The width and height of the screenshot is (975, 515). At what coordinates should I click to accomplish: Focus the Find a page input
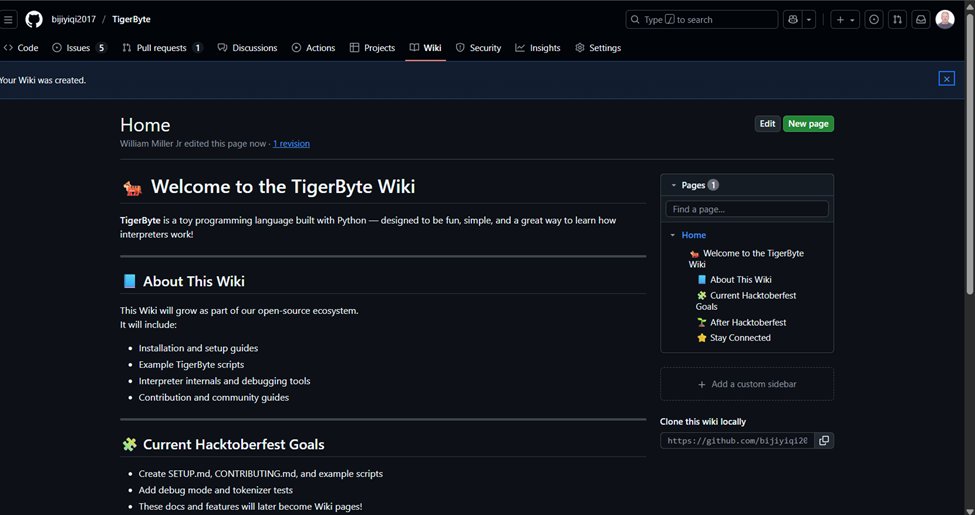[747, 209]
